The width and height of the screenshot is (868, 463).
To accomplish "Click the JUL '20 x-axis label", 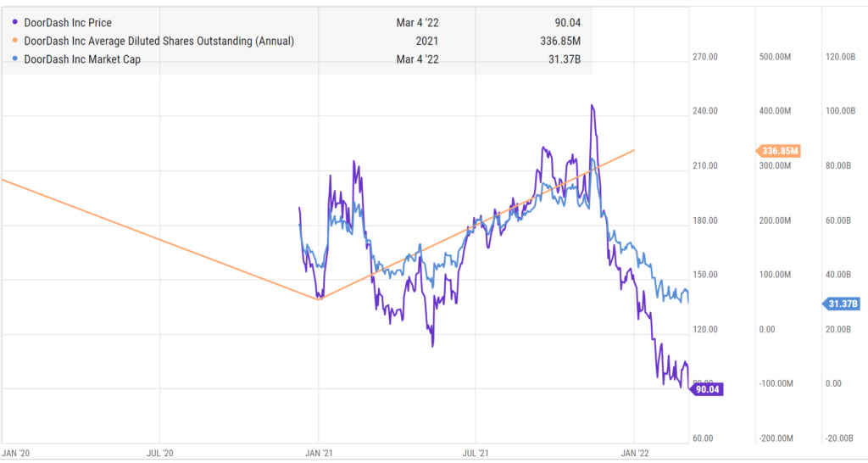I will tap(159, 453).
